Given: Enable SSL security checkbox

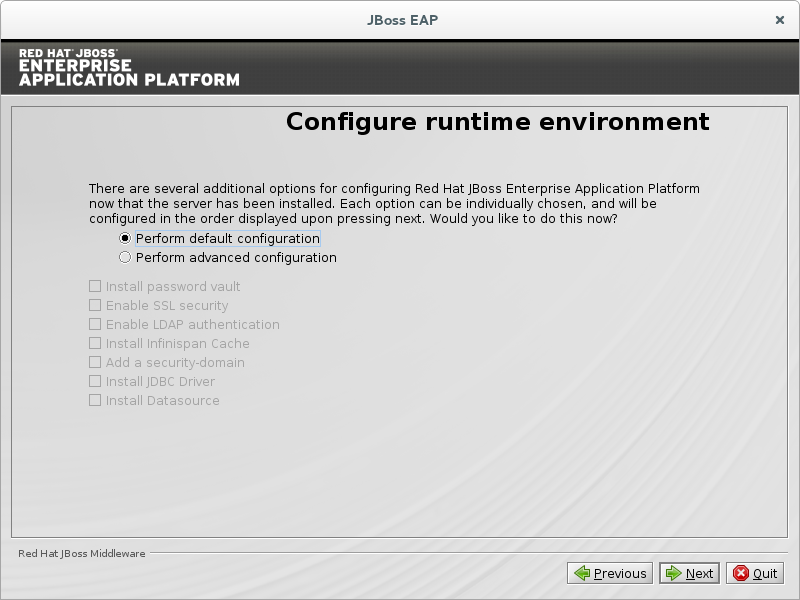Looking at the screenshot, I should 95,306.
